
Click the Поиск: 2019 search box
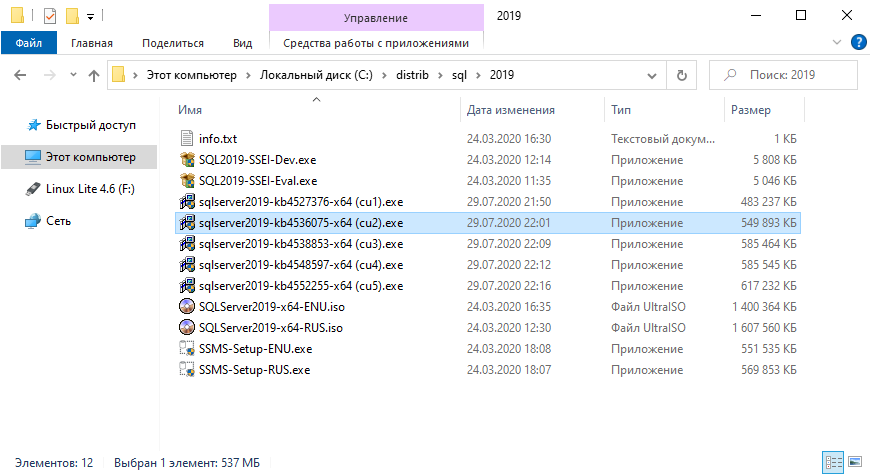[x=783, y=75]
